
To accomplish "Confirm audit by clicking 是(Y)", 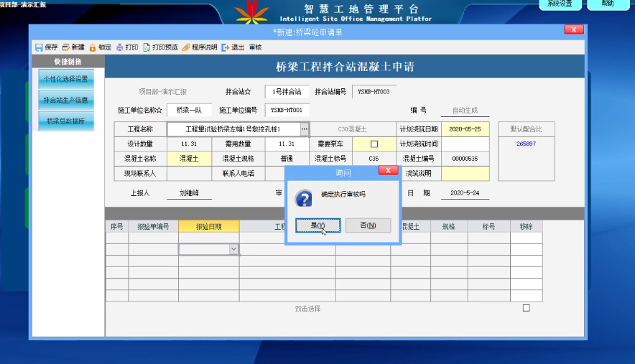I will 317,225.
